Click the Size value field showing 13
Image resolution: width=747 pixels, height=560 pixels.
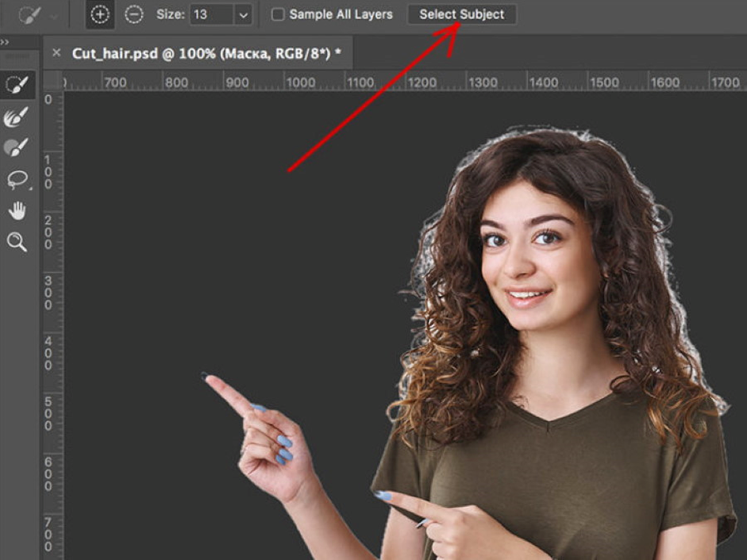coord(212,15)
